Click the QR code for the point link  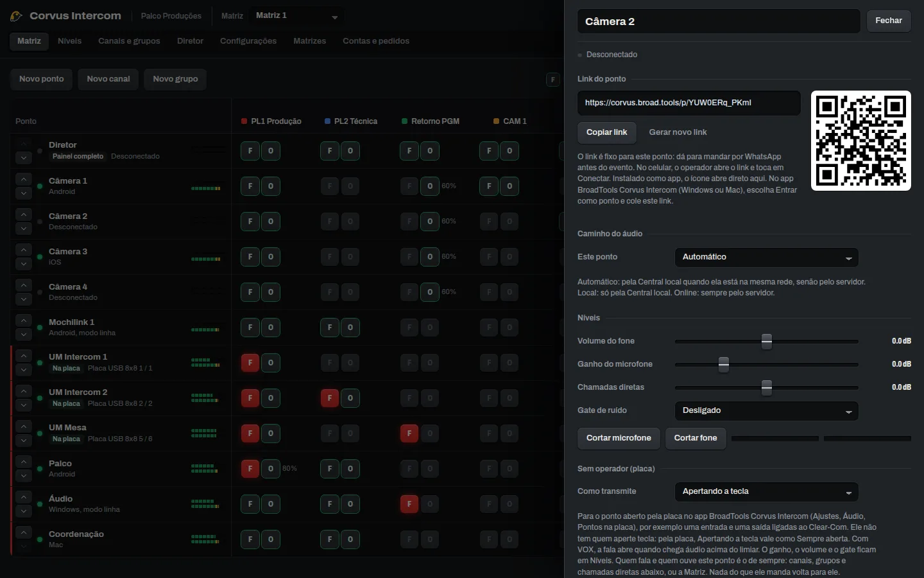(x=861, y=141)
